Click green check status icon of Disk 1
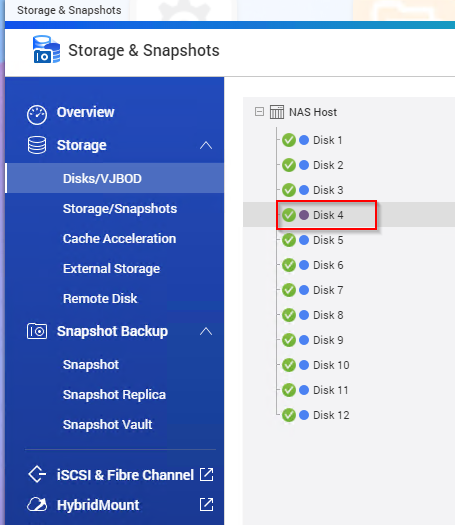The image size is (455, 525). click(x=289, y=140)
